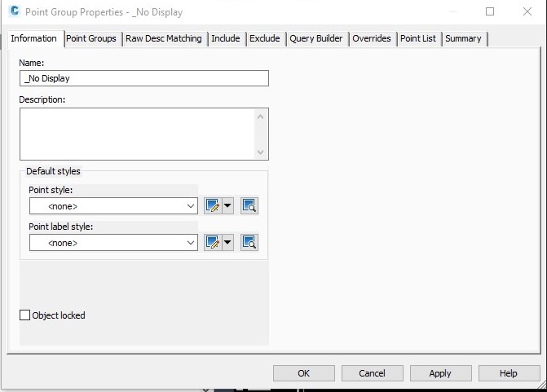Edit the current Point style
Image resolution: width=547 pixels, height=392 pixels.
[213, 205]
